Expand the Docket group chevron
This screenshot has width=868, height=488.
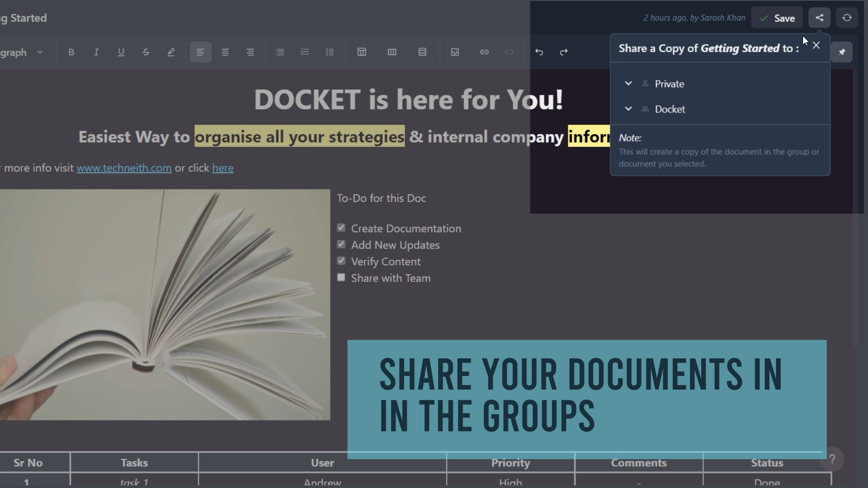pos(628,109)
